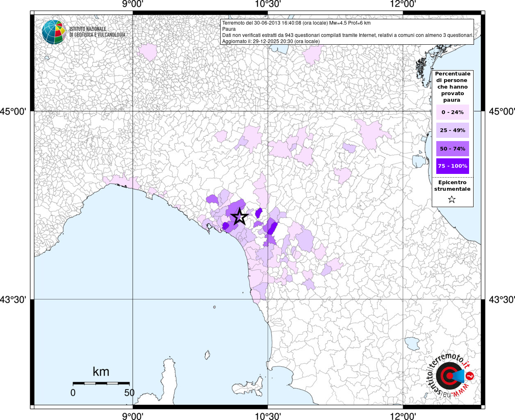Viewport: 515px width, 420px height.
Task: Click the epicenter star on the map
Action: (x=239, y=217)
